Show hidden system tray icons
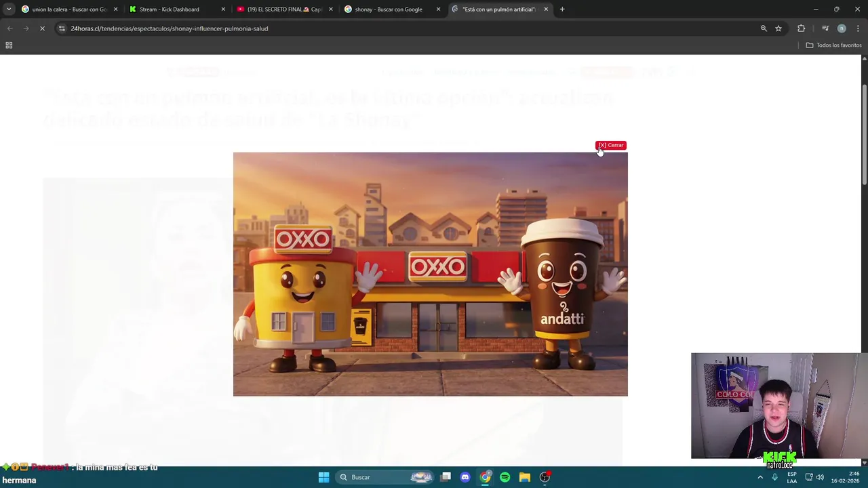Viewport: 868px width, 488px height. pyautogui.click(x=760, y=477)
